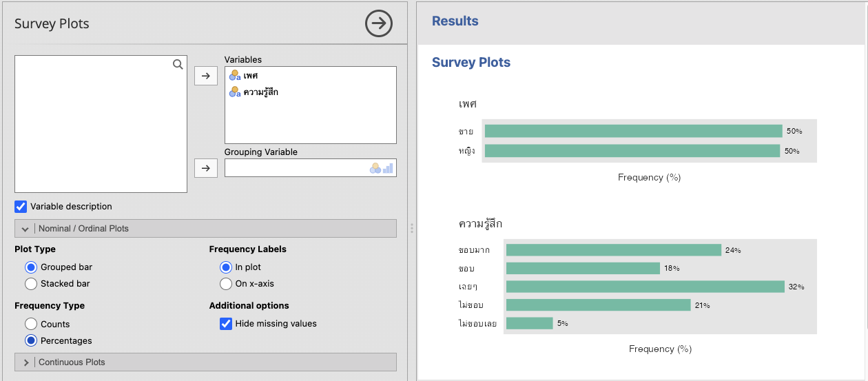Click the เฉยๆ 32% bar in chart

645,287
